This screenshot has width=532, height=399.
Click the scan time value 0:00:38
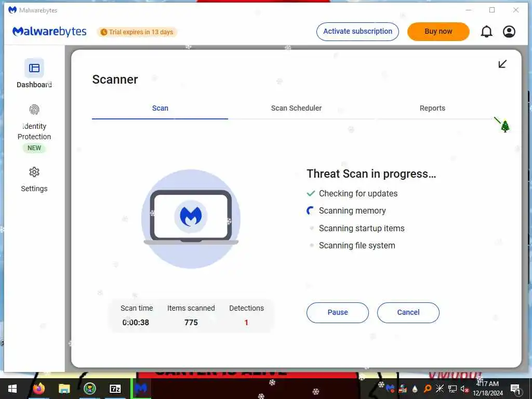(x=136, y=323)
